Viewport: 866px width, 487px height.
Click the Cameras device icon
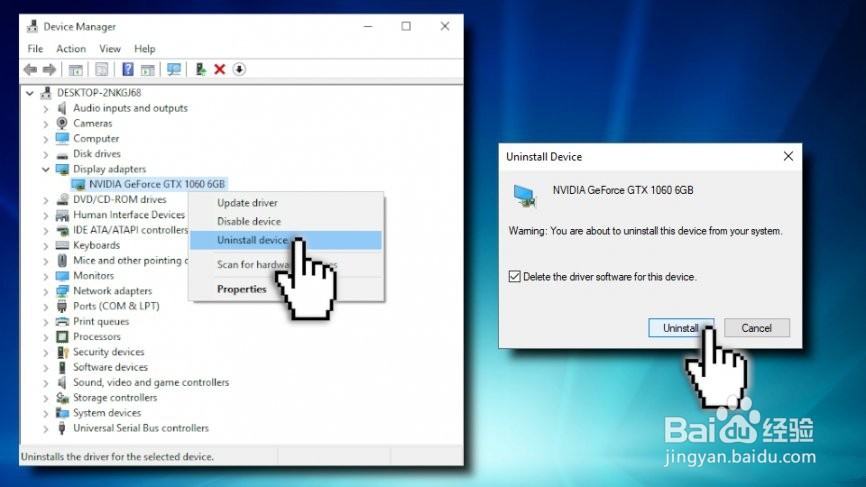pos(62,123)
